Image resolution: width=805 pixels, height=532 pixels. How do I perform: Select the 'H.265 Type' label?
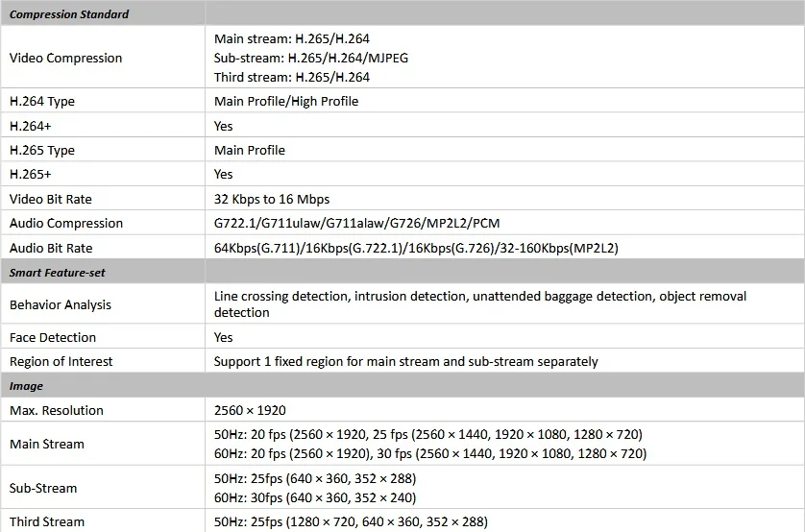pyautogui.click(x=42, y=151)
